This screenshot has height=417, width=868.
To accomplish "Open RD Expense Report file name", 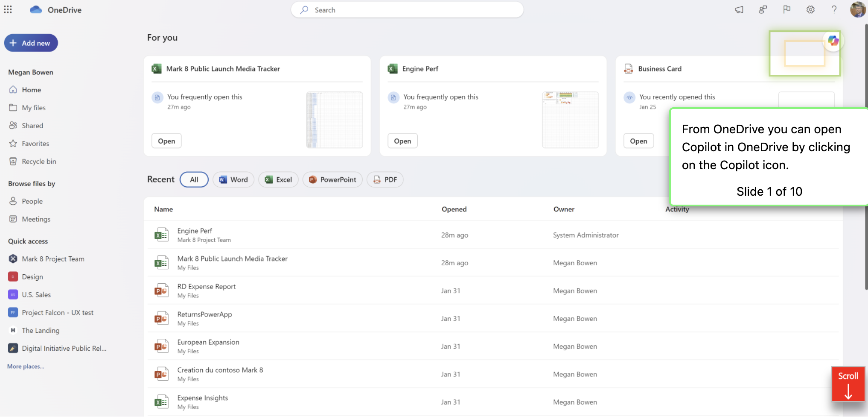I will (207, 287).
